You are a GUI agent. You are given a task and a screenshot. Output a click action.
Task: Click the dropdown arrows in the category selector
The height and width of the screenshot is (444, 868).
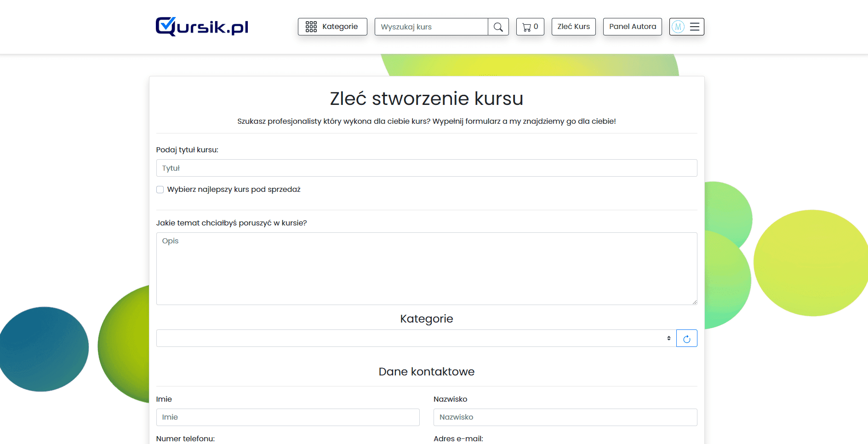click(x=668, y=339)
